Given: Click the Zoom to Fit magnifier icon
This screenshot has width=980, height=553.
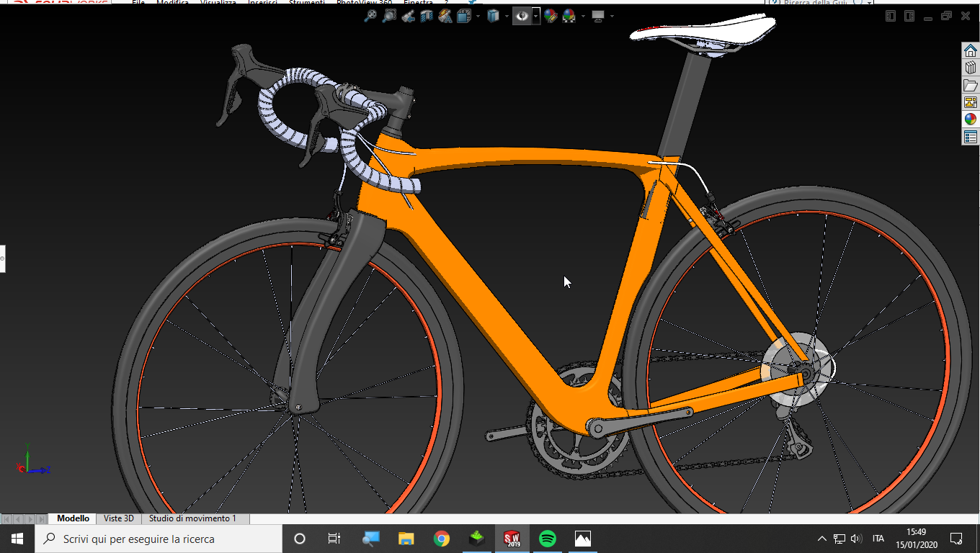Looking at the screenshot, I should pos(370,16).
